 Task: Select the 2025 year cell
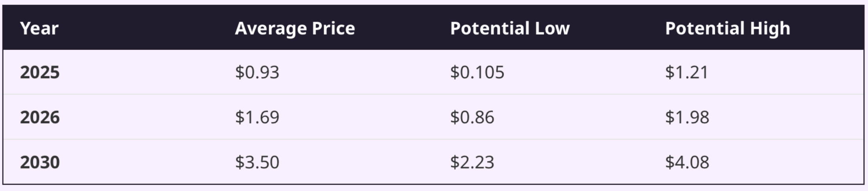40,72
